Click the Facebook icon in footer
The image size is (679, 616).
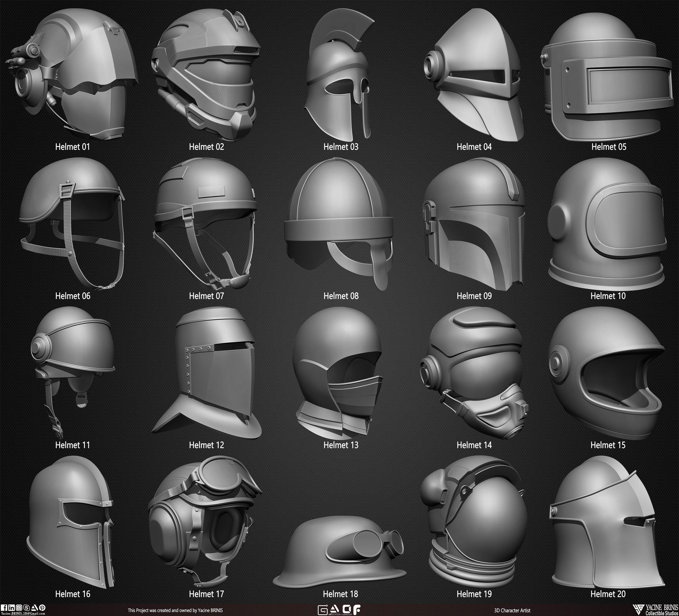pos(4,608)
